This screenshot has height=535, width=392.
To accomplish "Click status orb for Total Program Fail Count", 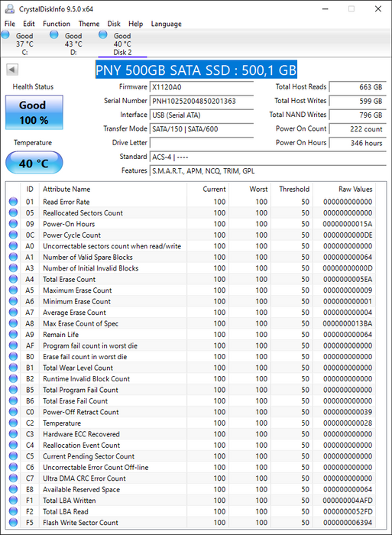I will [13, 390].
